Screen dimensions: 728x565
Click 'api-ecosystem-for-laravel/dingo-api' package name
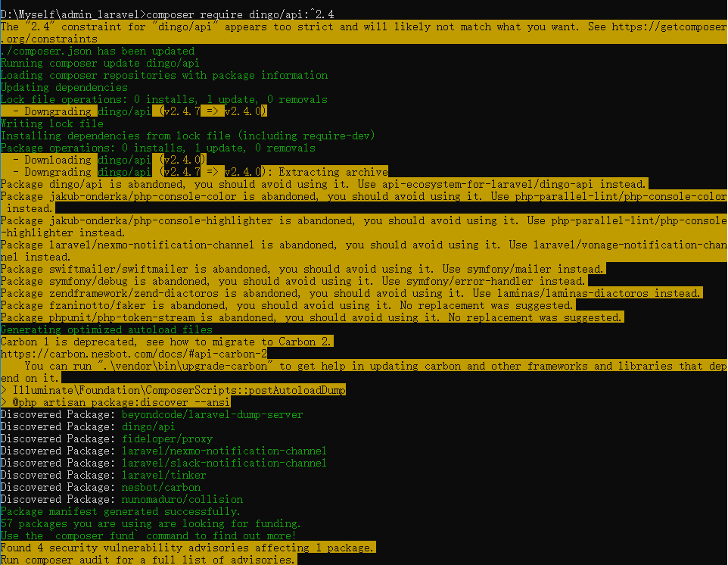point(487,183)
